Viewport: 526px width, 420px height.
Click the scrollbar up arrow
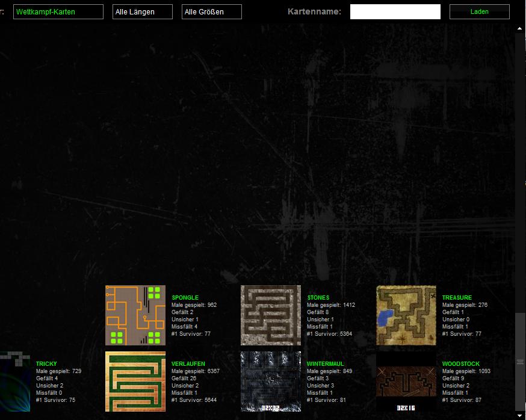click(519, 28)
